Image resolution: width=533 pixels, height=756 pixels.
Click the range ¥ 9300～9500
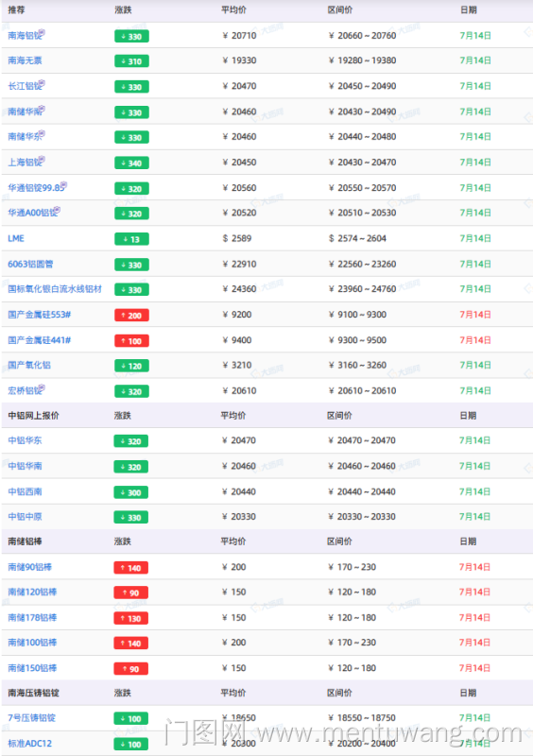pos(357,340)
